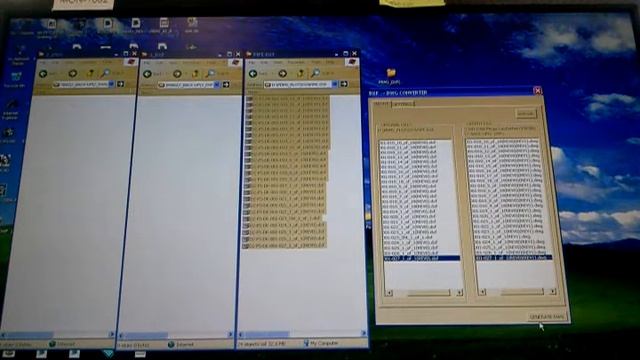
Task: Select highlighted .dwg row in converter output list
Action: (513, 258)
